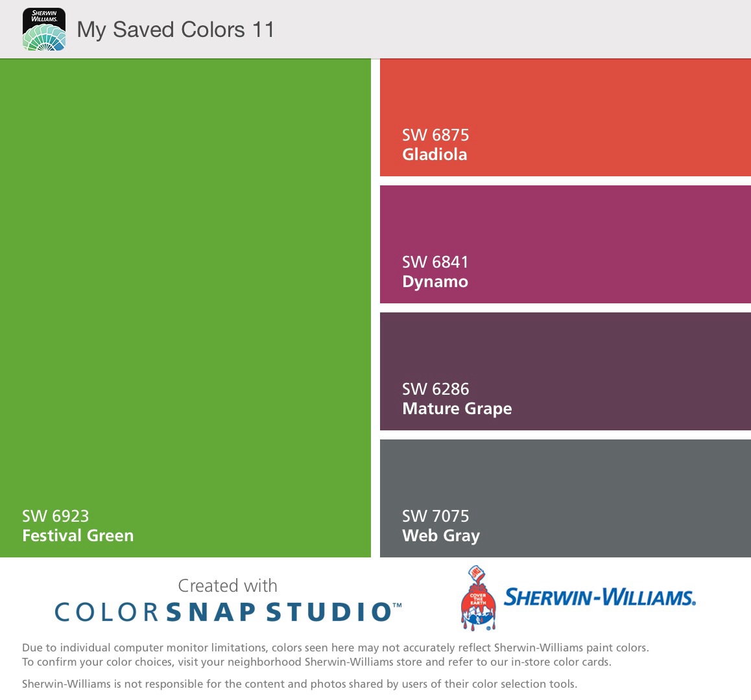Click the SW 6286 color code text

pos(435,389)
